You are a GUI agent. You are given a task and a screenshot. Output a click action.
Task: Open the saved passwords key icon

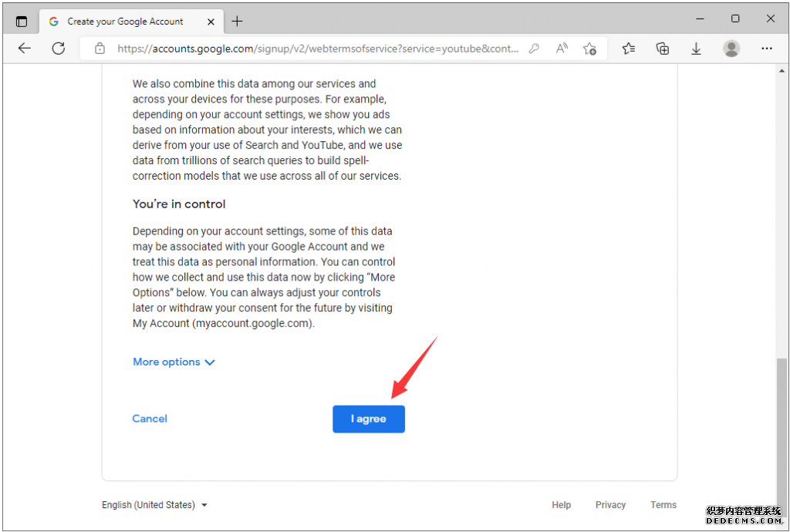point(534,49)
